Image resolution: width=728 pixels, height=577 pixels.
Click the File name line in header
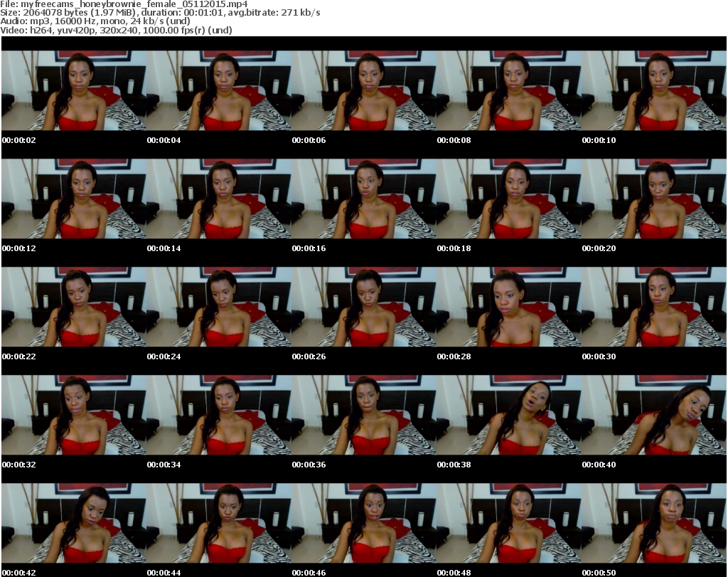click(124, 4)
